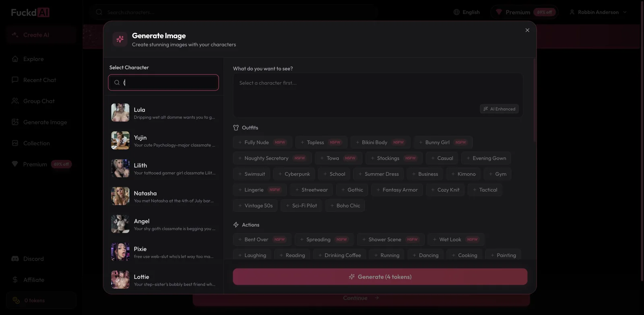Click the Continue button behind the dialog
The image size is (644, 315).
coord(361,298)
